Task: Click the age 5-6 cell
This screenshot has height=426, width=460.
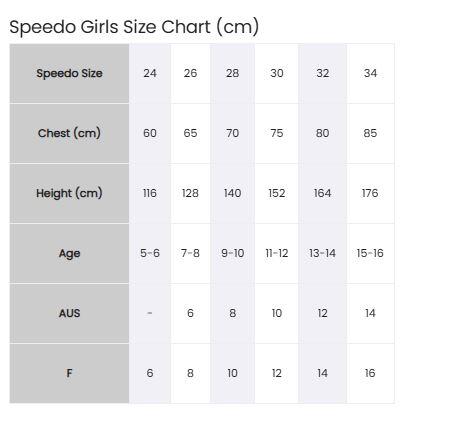Action: click(x=150, y=253)
